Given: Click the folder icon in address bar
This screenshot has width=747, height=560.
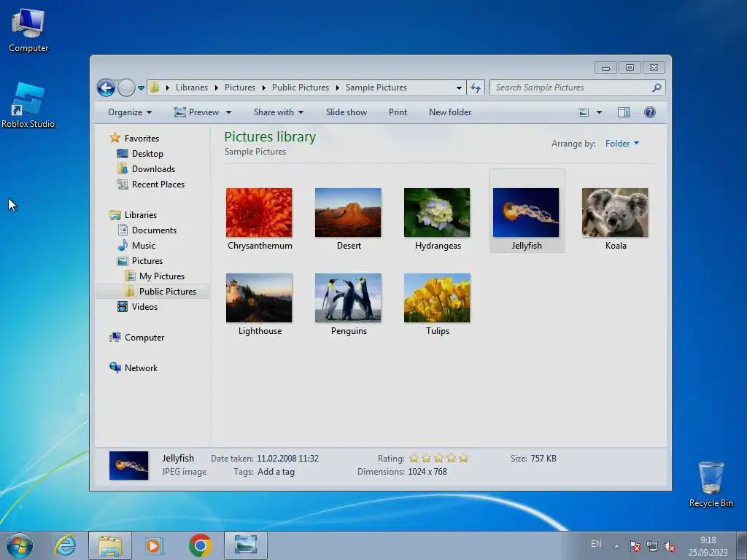Looking at the screenshot, I should click(x=155, y=87).
